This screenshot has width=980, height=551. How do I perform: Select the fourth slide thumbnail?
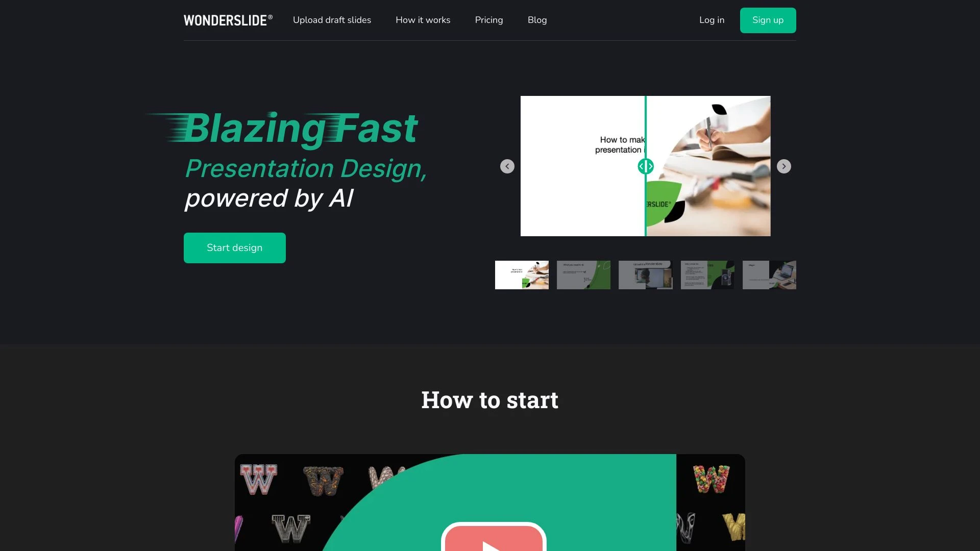coord(707,274)
